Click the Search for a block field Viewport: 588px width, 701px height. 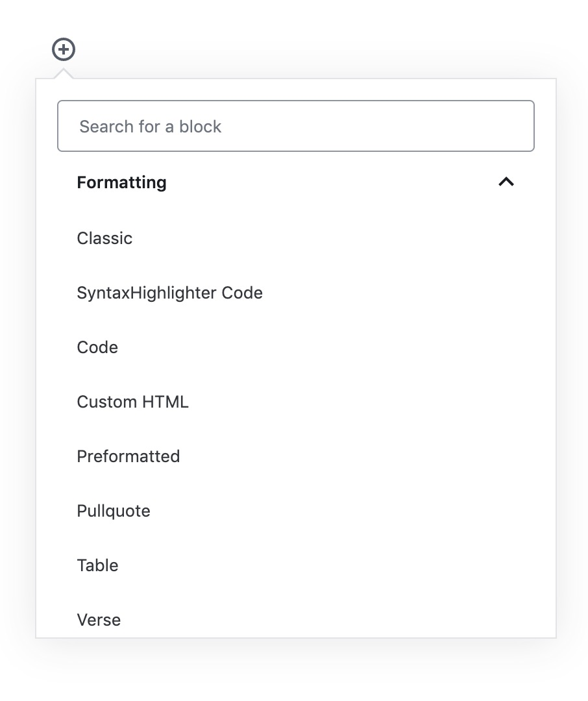click(x=295, y=126)
